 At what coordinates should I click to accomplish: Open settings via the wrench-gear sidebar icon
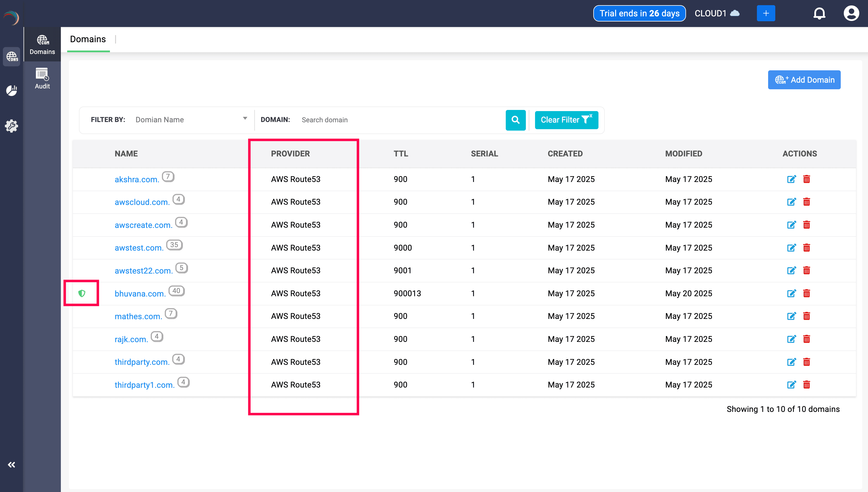pyautogui.click(x=11, y=126)
